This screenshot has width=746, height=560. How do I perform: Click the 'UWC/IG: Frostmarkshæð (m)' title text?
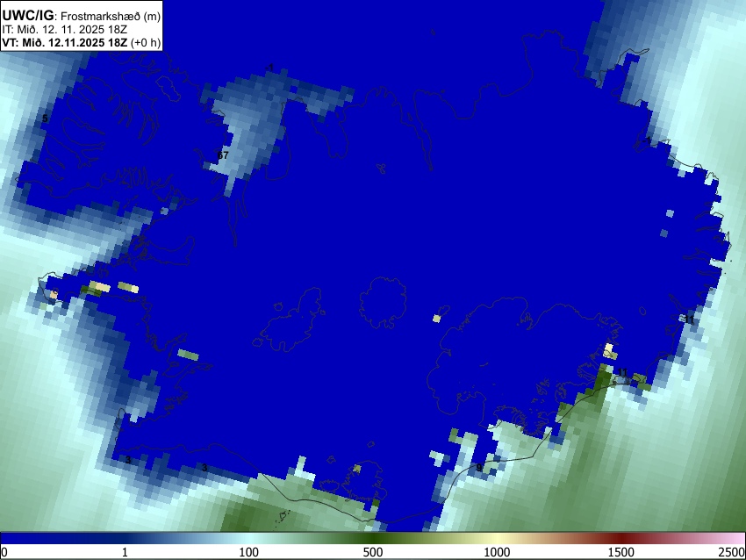point(82,16)
